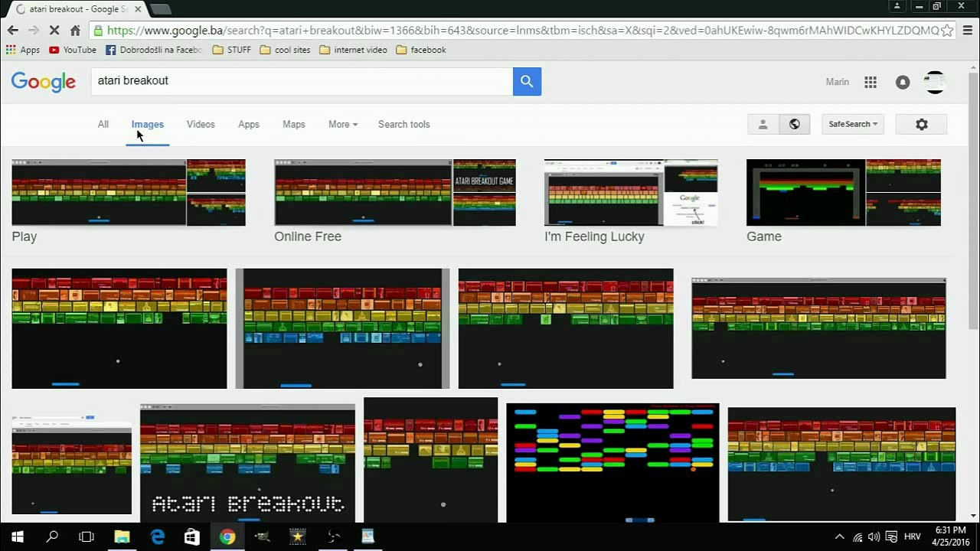This screenshot has height=551, width=980.
Task: Switch to the Videos tab
Action: pos(201,124)
